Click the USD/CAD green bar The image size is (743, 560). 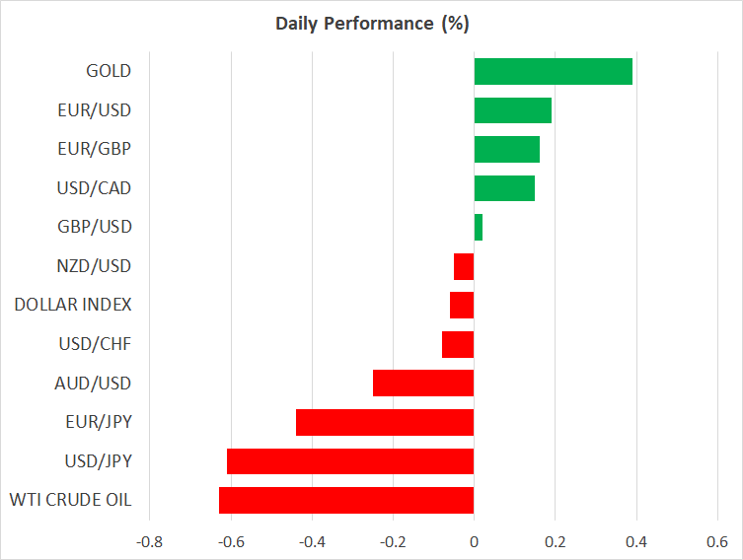tap(504, 188)
